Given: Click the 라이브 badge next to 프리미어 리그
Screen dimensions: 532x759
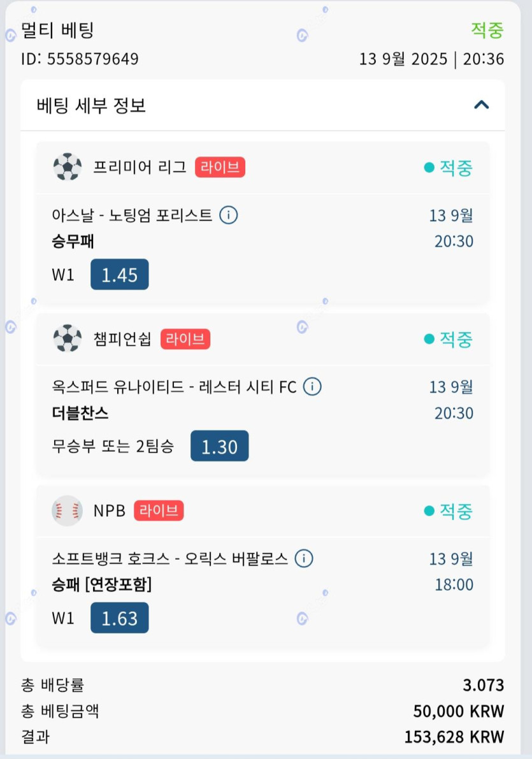Looking at the screenshot, I should click(220, 168).
